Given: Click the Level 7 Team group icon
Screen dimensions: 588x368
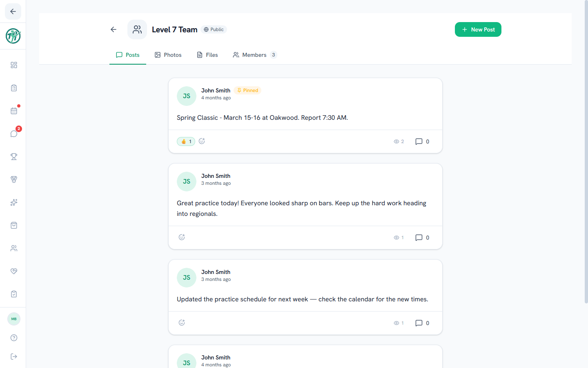Looking at the screenshot, I should click(137, 29).
